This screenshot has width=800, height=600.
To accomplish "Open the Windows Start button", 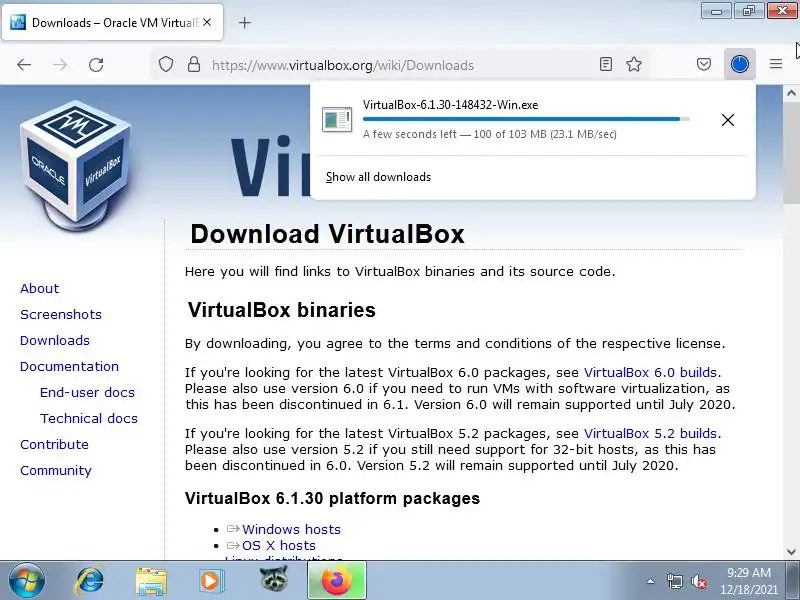I will click(27, 581).
